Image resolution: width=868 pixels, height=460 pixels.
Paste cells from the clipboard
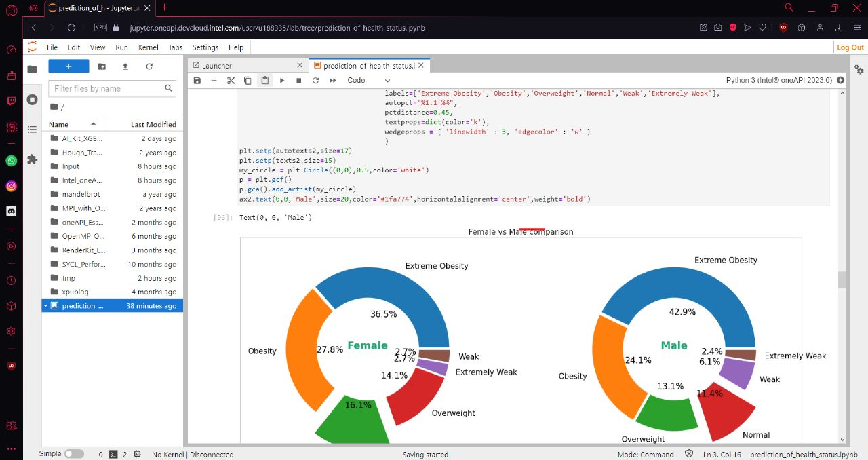pyautogui.click(x=264, y=80)
